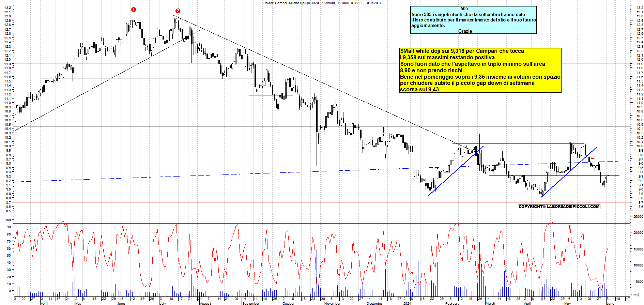This screenshot has width=644, height=305.
Task: Click the yellow note line "scorsa sui 9,43."
Action: click(x=420, y=90)
